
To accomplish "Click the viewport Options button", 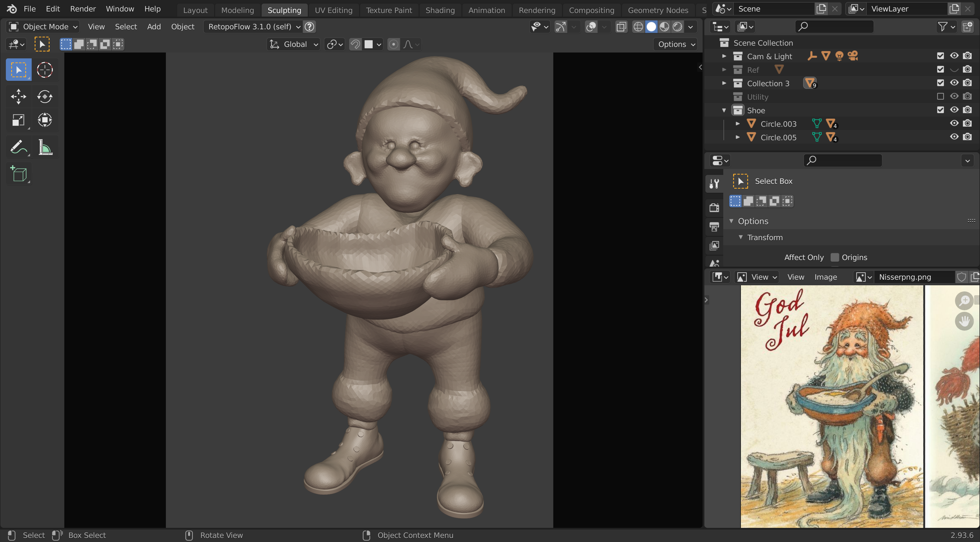I will coord(676,44).
